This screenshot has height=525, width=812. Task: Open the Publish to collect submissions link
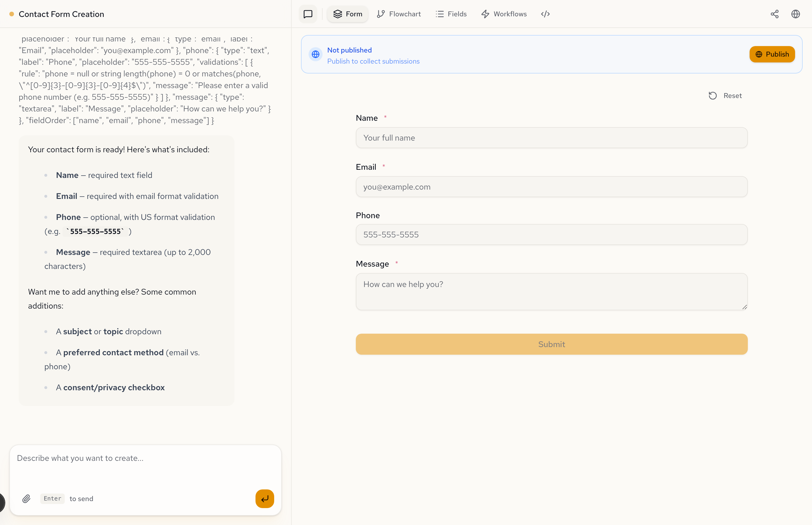coord(373,61)
